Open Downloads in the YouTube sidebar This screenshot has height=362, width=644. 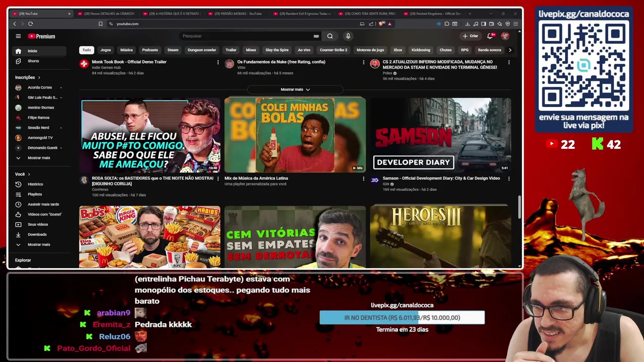[39, 234]
